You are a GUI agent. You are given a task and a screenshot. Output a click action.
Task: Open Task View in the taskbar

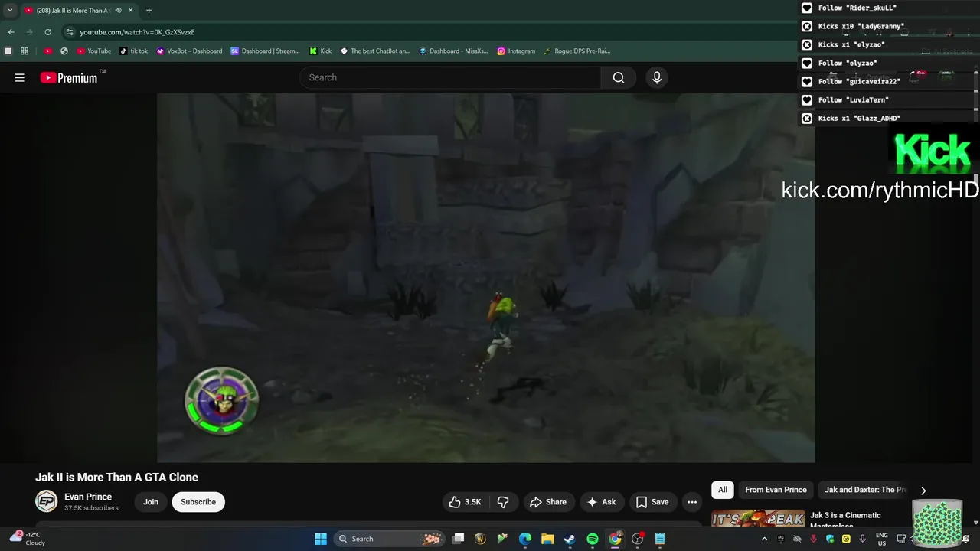[x=458, y=539]
